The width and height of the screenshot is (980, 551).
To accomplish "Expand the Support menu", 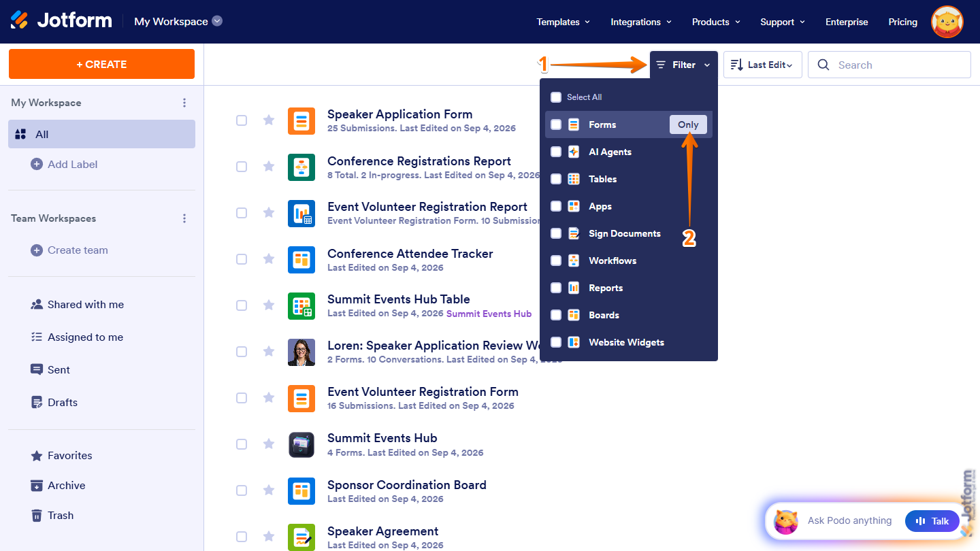I will pos(783,22).
